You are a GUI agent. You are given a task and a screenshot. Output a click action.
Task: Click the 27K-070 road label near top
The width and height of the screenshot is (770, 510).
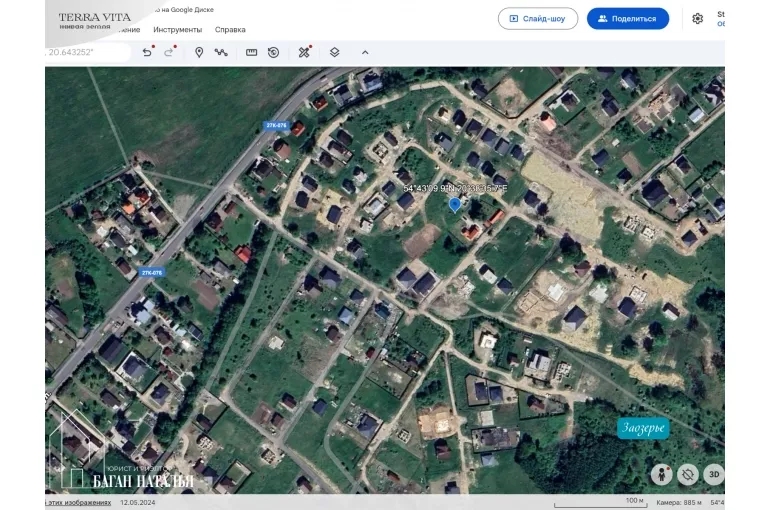click(276, 125)
